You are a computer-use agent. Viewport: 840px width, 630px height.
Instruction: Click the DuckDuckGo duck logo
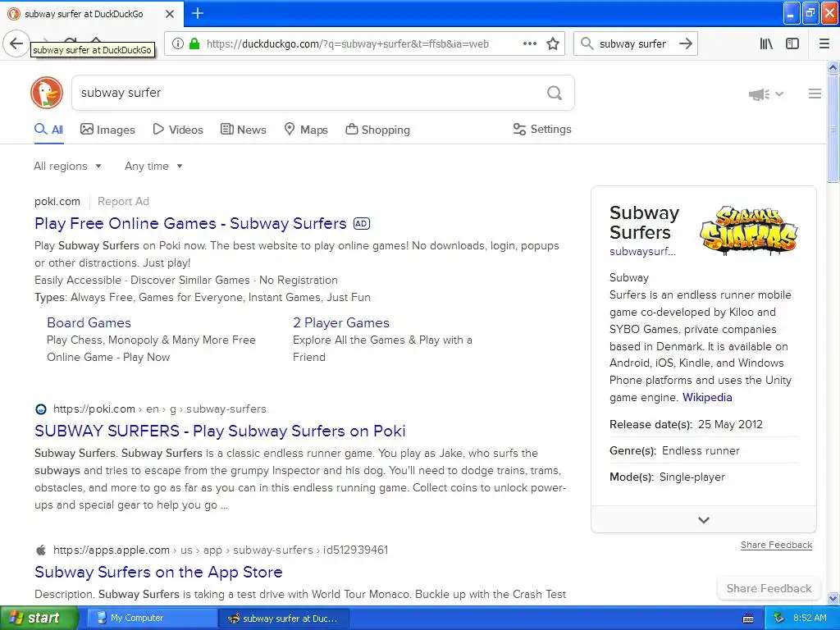[47, 93]
